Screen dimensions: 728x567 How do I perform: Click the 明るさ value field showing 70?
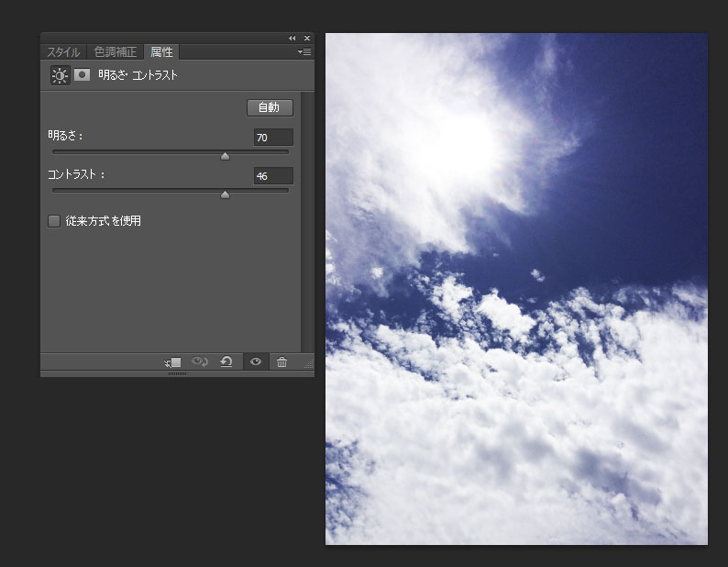pyautogui.click(x=273, y=138)
